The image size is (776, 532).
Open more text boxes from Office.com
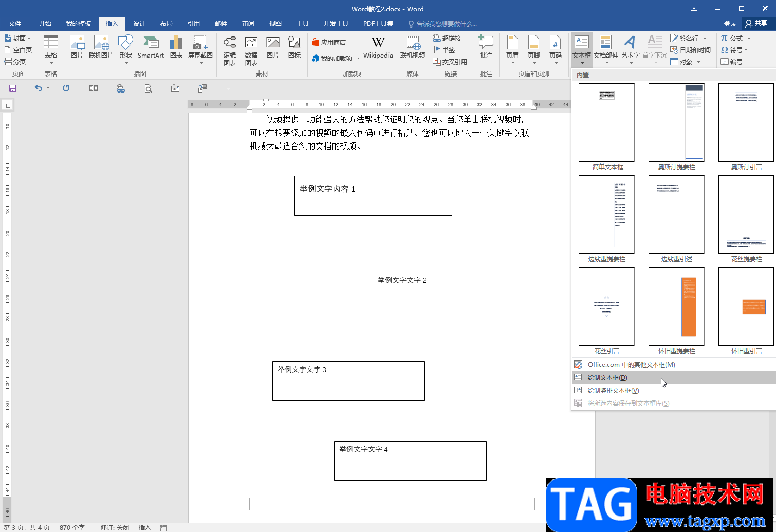(x=674, y=364)
